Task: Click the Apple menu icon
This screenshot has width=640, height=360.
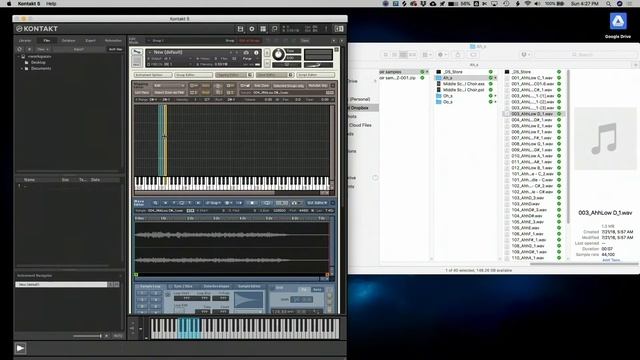Action: (9, 4)
